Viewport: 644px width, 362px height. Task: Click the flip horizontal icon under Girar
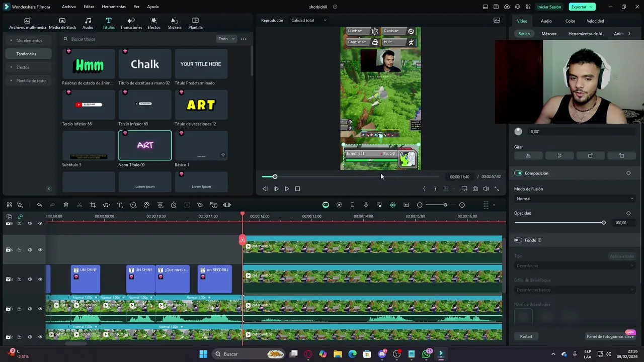click(x=528, y=156)
